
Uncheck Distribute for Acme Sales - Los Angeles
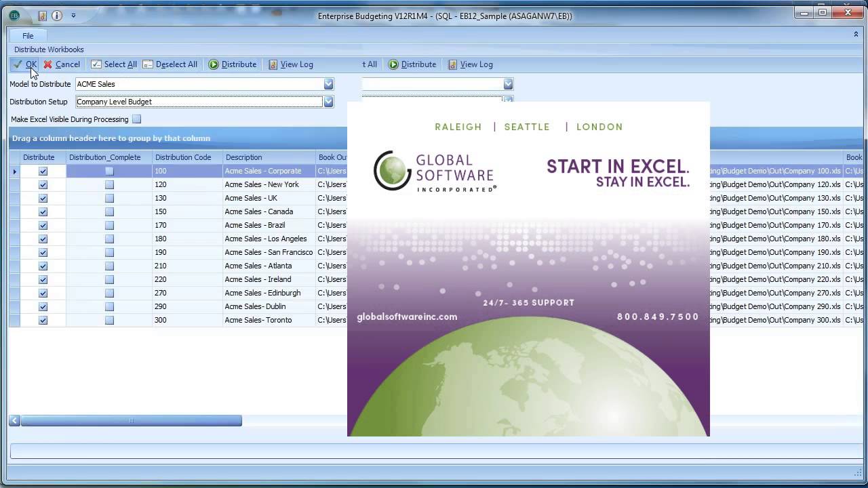[x=43, y=239]
